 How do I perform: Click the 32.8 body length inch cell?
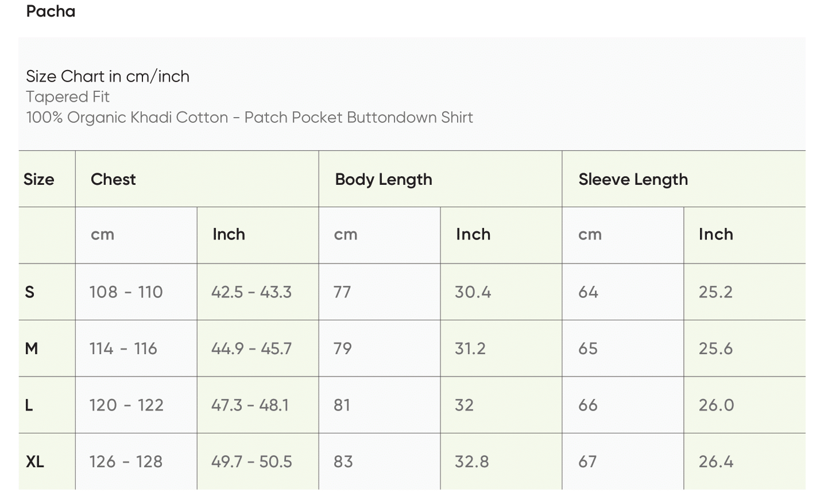(x=471, y=462)
